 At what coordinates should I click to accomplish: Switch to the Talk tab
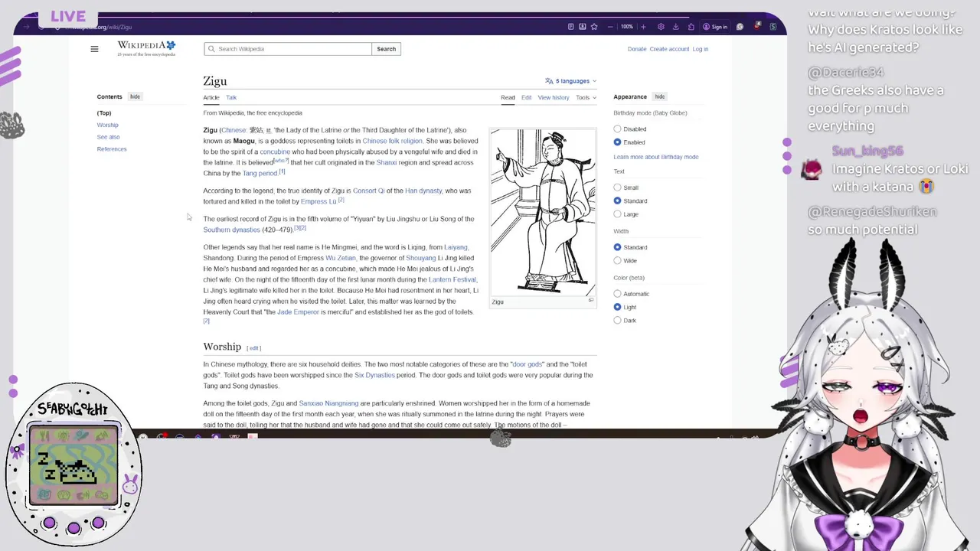[x=231, y=97]
